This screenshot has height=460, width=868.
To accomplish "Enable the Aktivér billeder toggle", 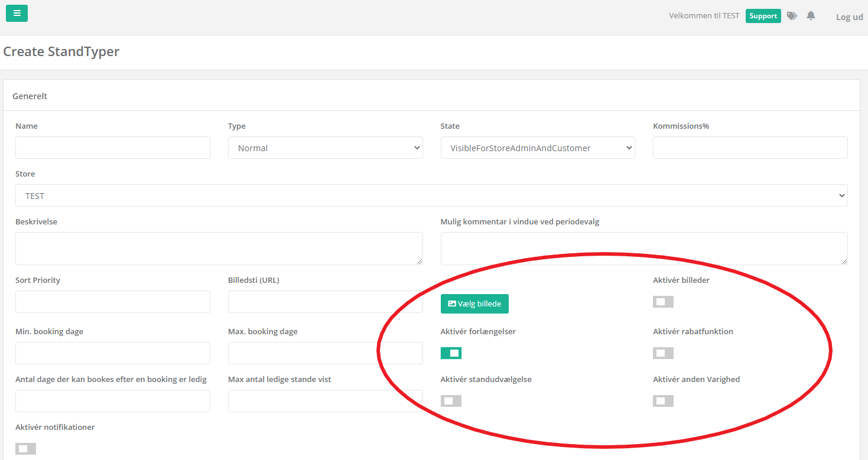I will pos(663,302).
